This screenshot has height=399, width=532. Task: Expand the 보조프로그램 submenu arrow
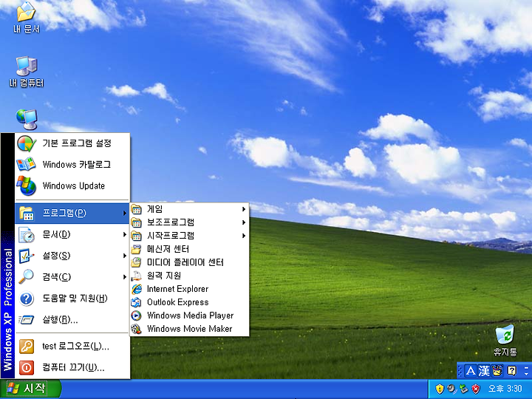(244, 222)
